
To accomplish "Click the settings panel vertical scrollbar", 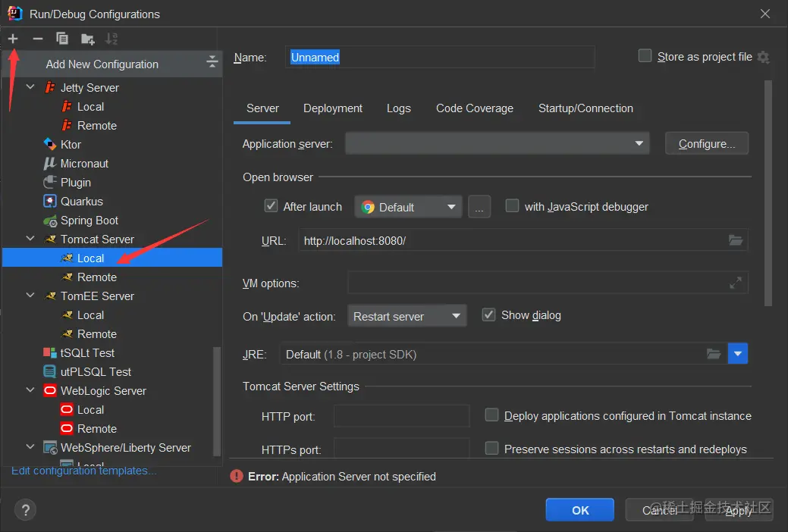I will 768,193.
